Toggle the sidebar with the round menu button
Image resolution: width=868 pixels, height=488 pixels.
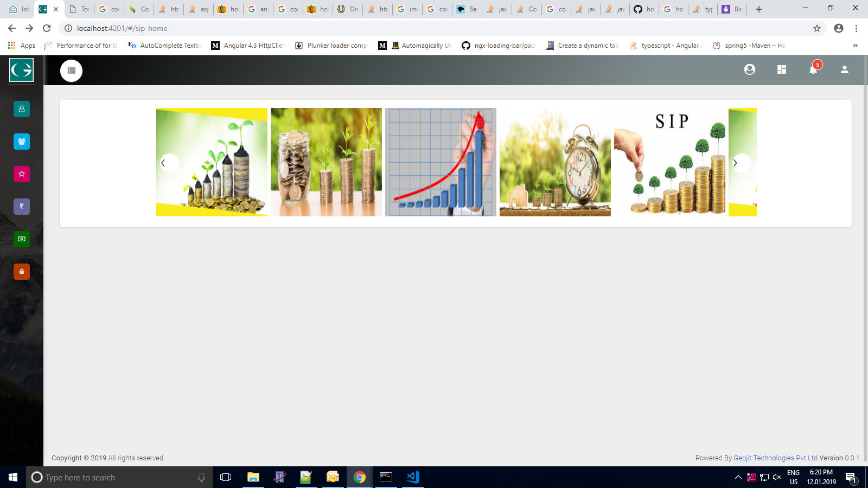[71, 70]
